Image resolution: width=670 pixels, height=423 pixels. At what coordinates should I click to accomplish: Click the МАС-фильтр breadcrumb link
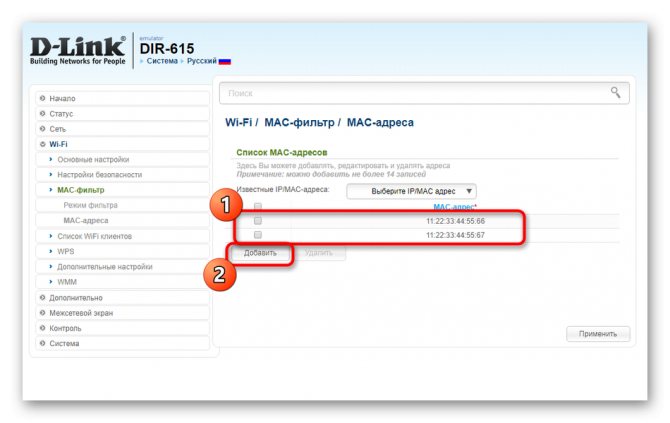pyautogui.click(x=299, y=123)
